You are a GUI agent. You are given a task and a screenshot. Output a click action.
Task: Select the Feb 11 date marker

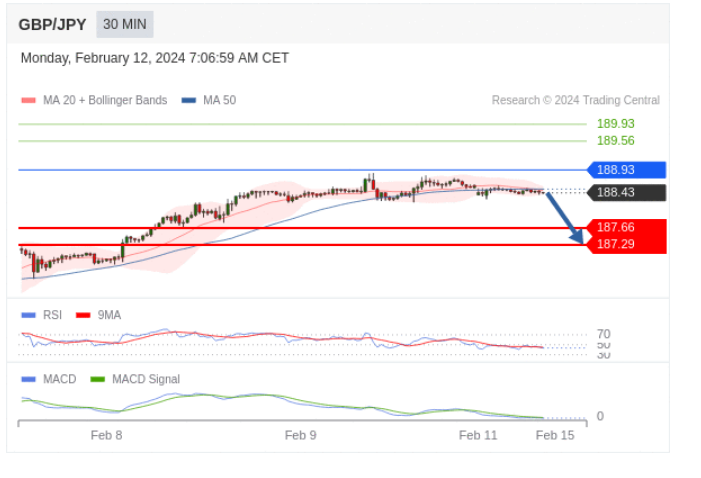478,435
